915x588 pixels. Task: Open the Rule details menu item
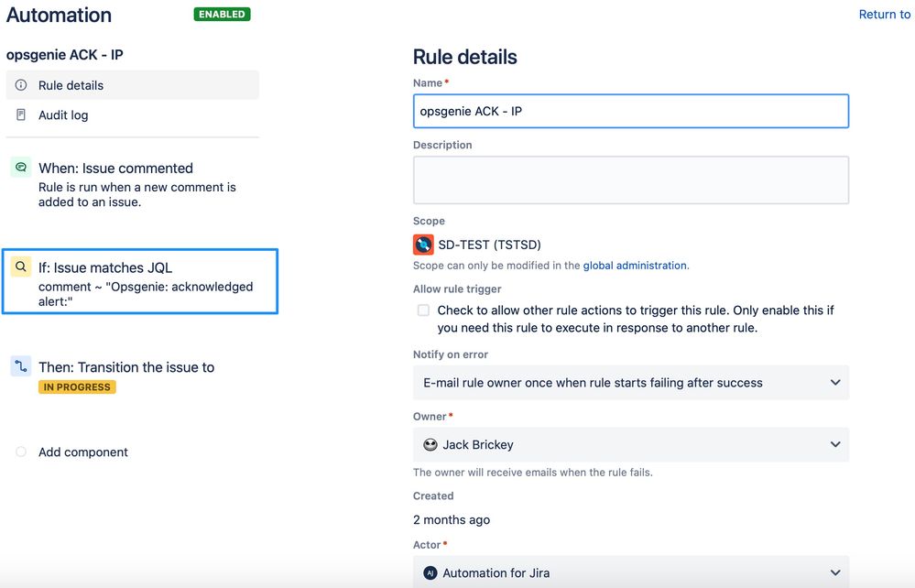[133, 85]
